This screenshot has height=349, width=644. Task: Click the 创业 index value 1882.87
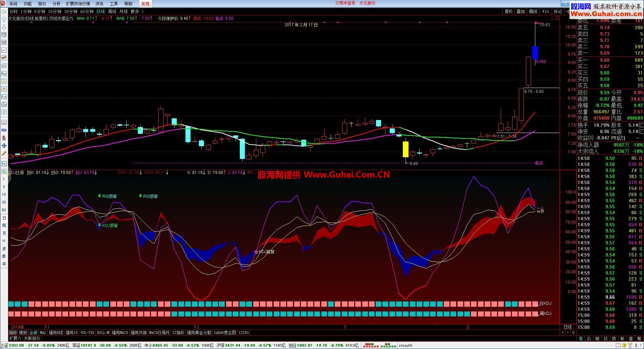point(305,345)
